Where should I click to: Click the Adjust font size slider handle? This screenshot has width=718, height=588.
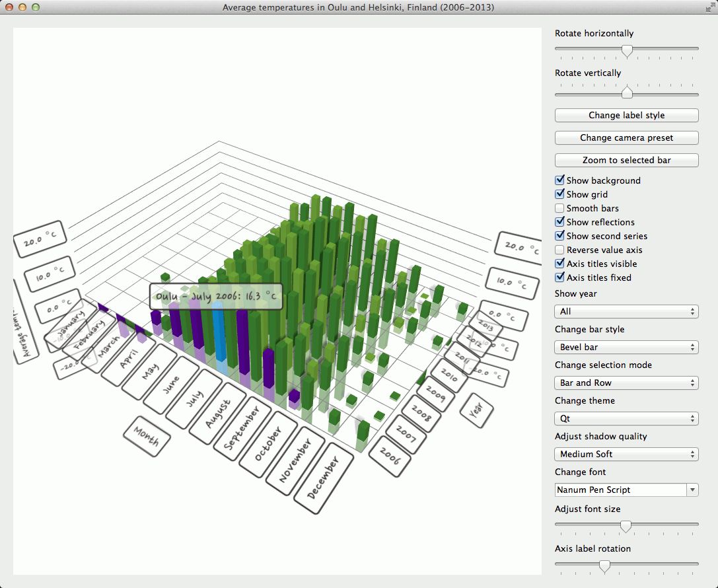pyautogui.click(x=626, y=527)
